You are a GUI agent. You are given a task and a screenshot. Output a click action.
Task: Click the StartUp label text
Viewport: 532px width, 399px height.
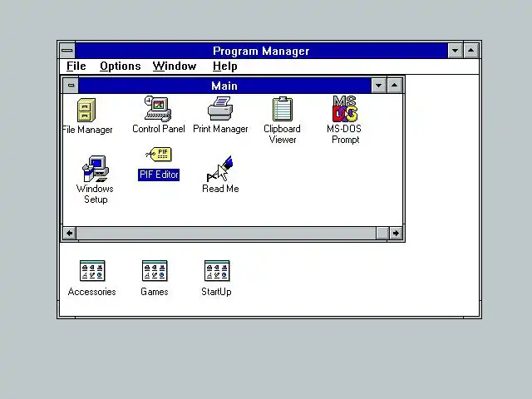tap(216, 292)
